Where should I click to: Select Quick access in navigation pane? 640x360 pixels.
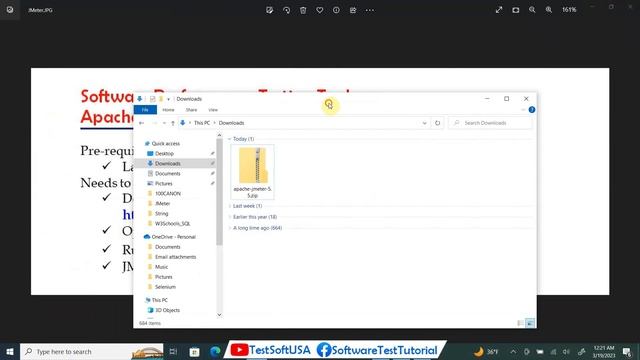165,144
